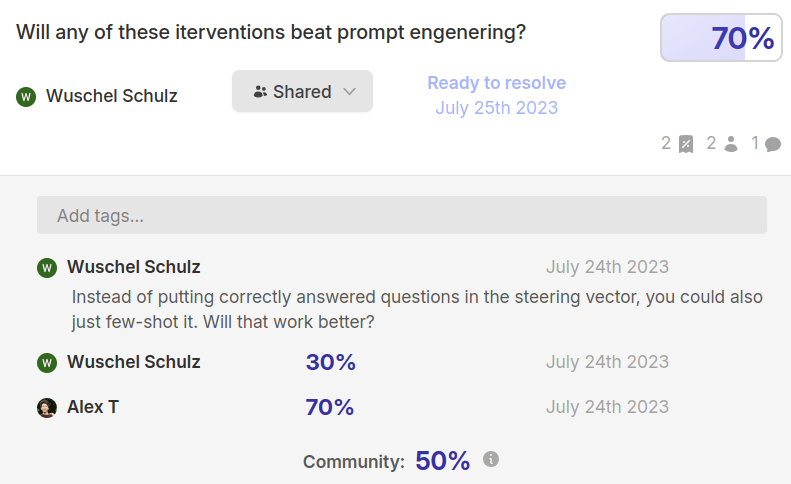Click the 70% prediction input box

click(x=721, y=38)
